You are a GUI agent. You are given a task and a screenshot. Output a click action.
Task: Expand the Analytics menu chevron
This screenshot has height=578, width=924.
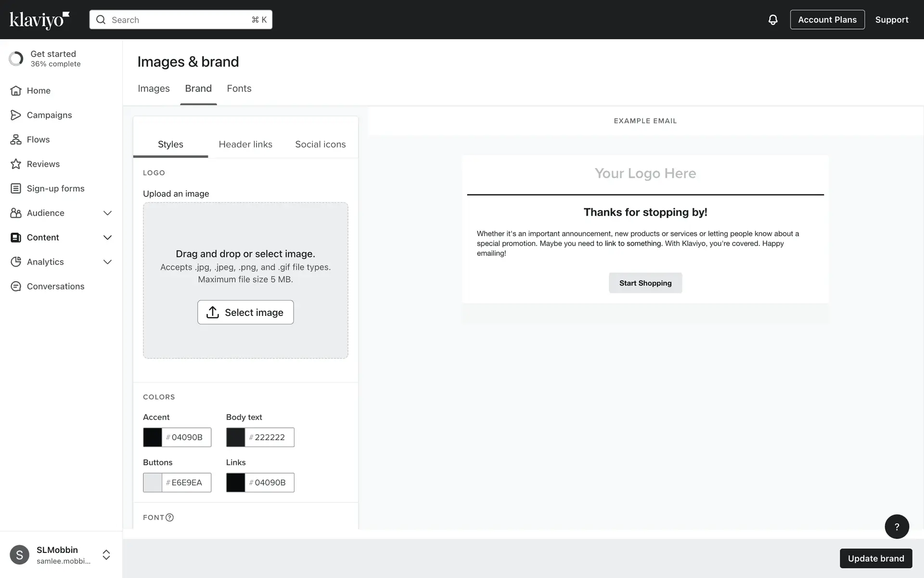point(107,262)
